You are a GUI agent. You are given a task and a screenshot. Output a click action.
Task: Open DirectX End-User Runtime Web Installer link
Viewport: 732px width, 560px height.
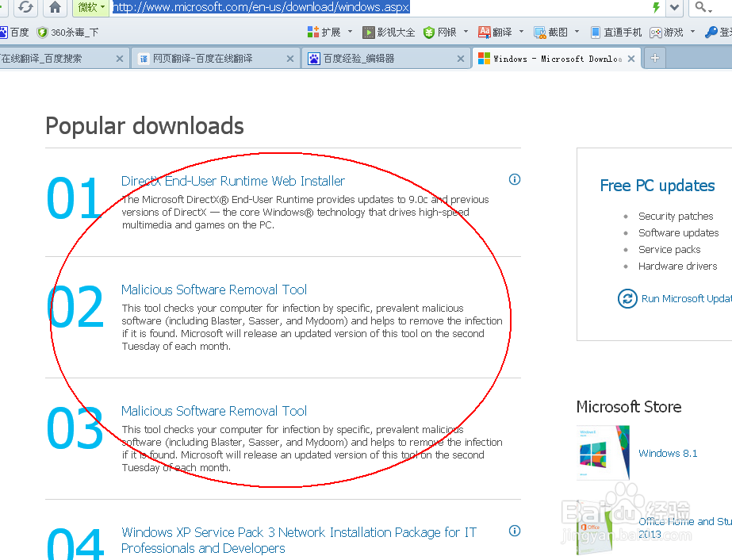pos(233,181)
